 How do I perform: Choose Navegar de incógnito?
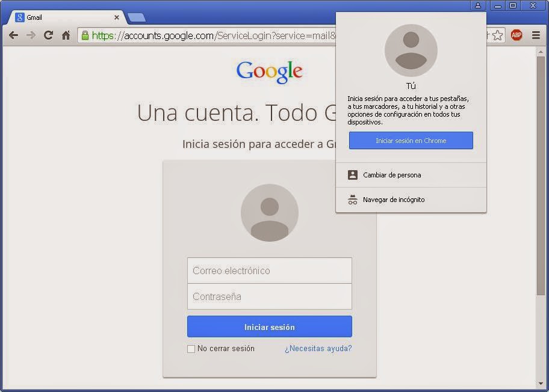tap(411, 200)
